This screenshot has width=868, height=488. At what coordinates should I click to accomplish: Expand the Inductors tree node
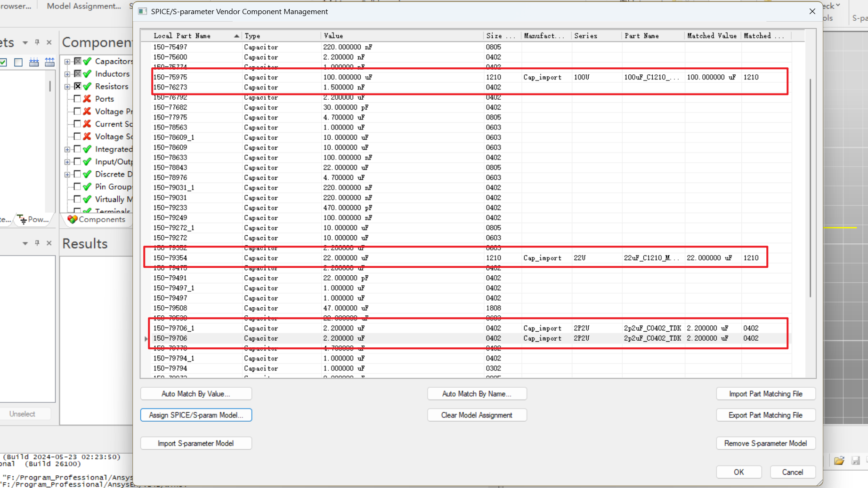[67, 74]
